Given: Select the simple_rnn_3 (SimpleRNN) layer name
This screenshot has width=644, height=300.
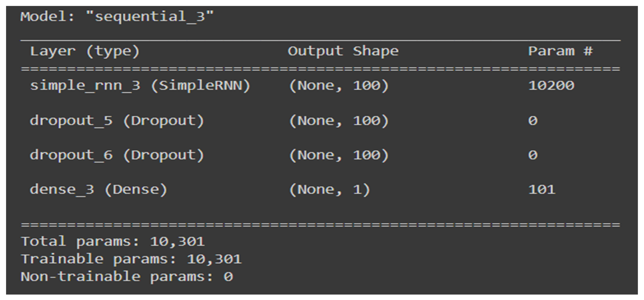Looking at the screenshot, I should coord(140,86).
